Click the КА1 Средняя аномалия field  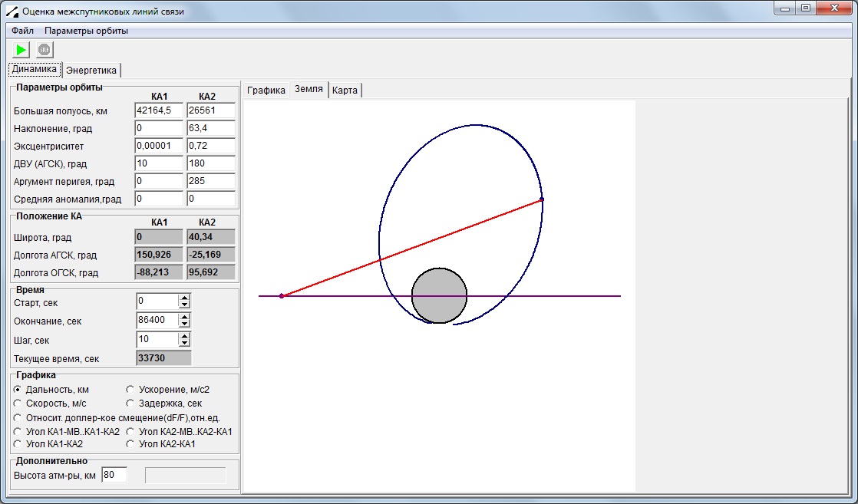159,198
